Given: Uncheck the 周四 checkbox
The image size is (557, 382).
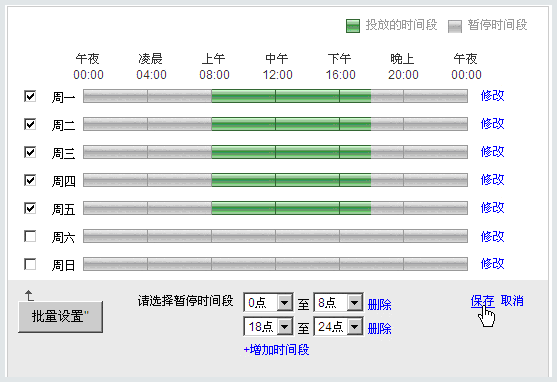Looking at the screenshot, I should (30, 180).
